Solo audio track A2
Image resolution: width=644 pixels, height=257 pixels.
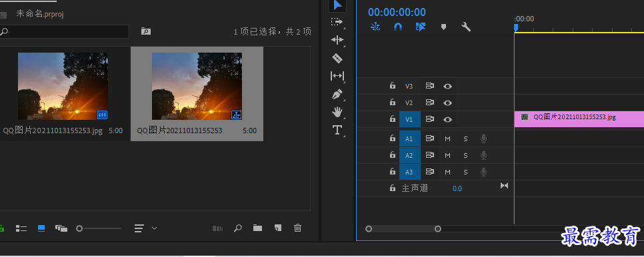(x=466, y=155)
